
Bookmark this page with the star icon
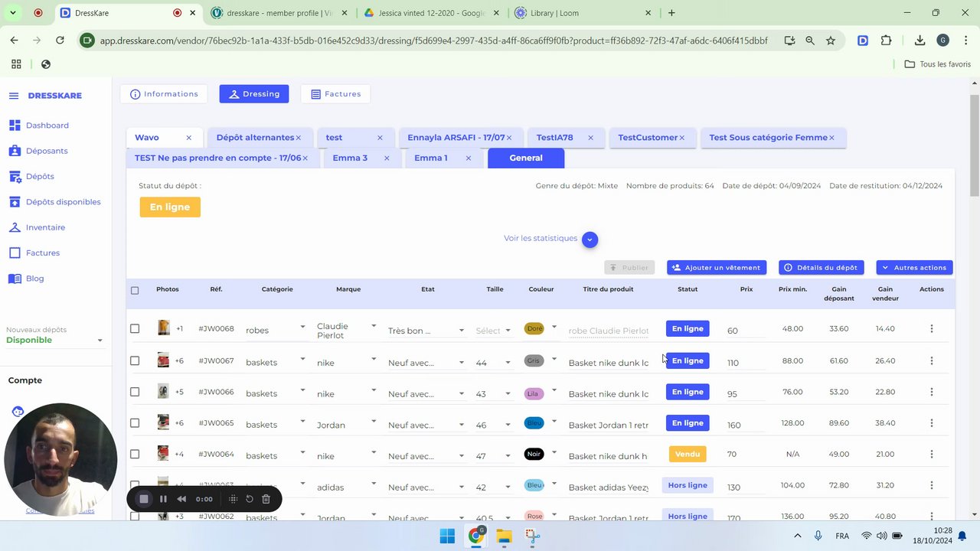(x=831, y=41)
